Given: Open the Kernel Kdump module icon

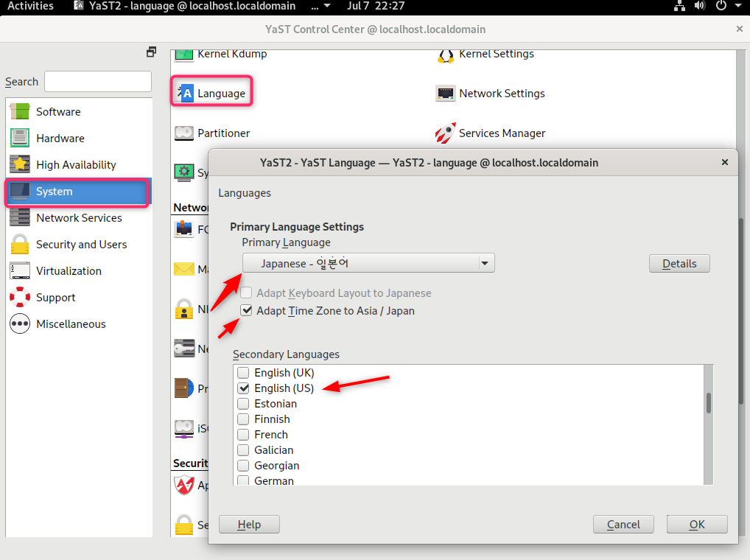Looking at the screenshot, I should (183, 55).
